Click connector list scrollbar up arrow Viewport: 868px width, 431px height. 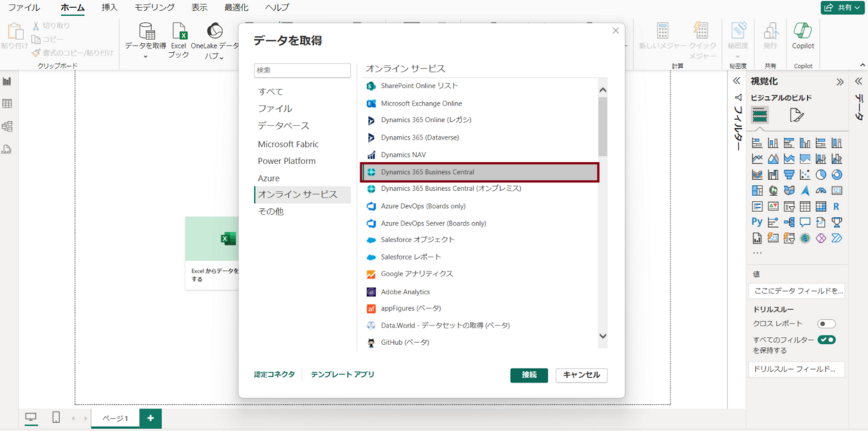pos(603,89)
